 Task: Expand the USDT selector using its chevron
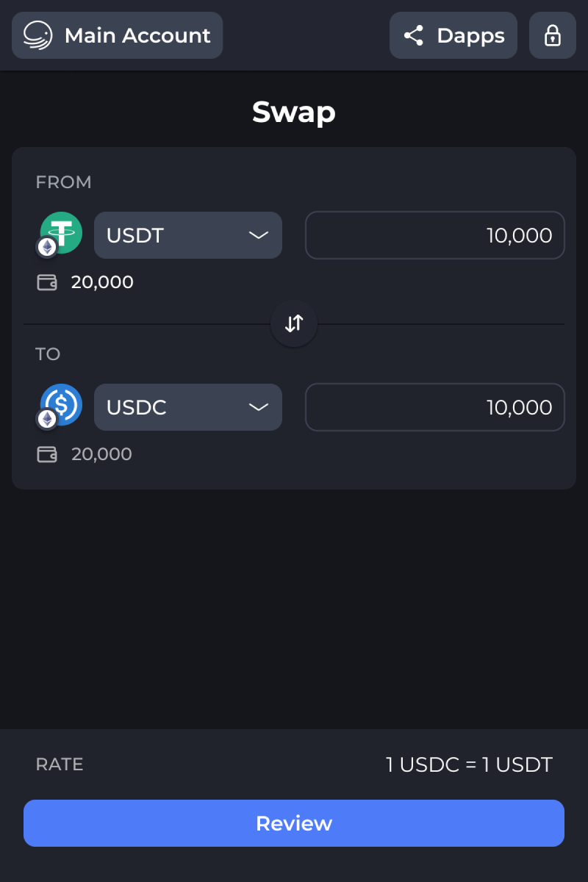click(259, 235)
